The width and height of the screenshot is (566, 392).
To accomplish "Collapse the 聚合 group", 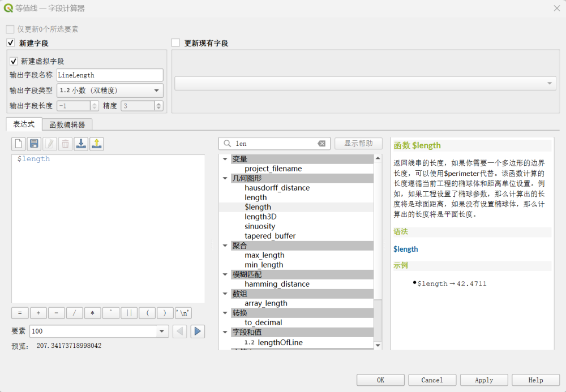I will 225,245.
